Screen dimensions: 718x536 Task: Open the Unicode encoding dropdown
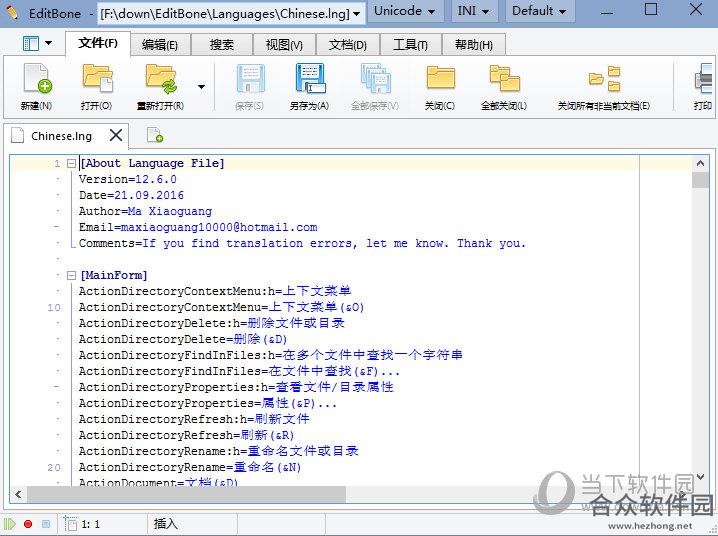[x=404, y=11]
